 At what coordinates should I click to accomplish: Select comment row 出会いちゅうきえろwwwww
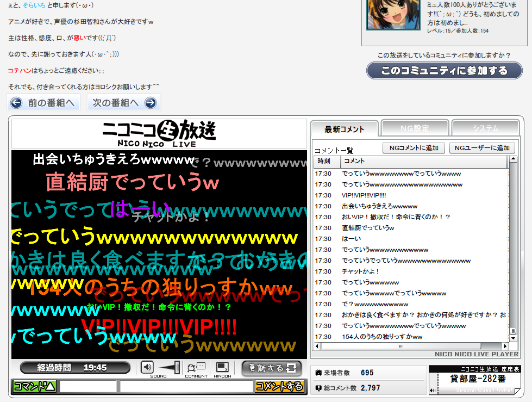(x=411, y=206)
